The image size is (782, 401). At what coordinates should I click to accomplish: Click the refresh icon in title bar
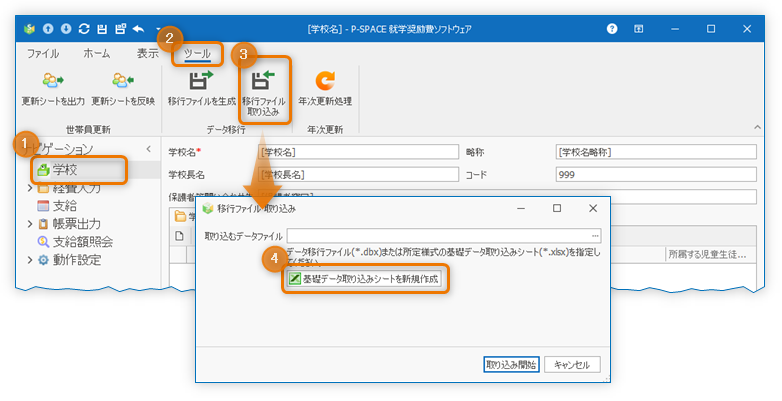[x=84, y=29]
